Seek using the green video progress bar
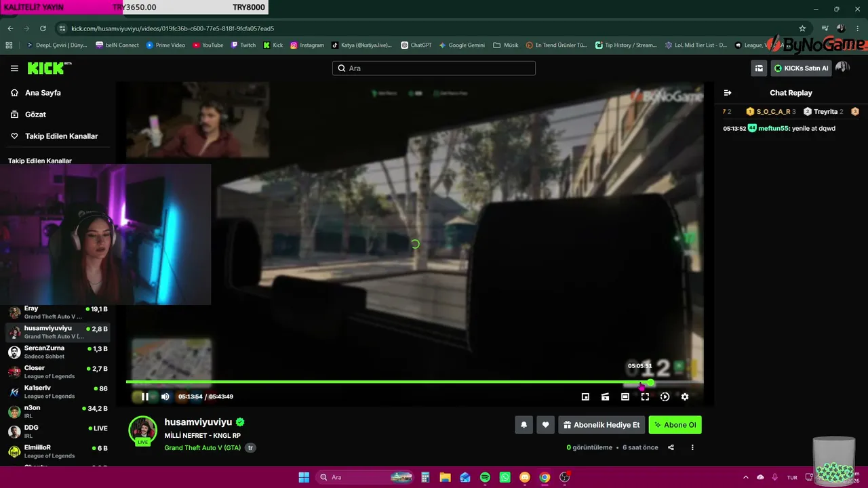 (414, 382)
